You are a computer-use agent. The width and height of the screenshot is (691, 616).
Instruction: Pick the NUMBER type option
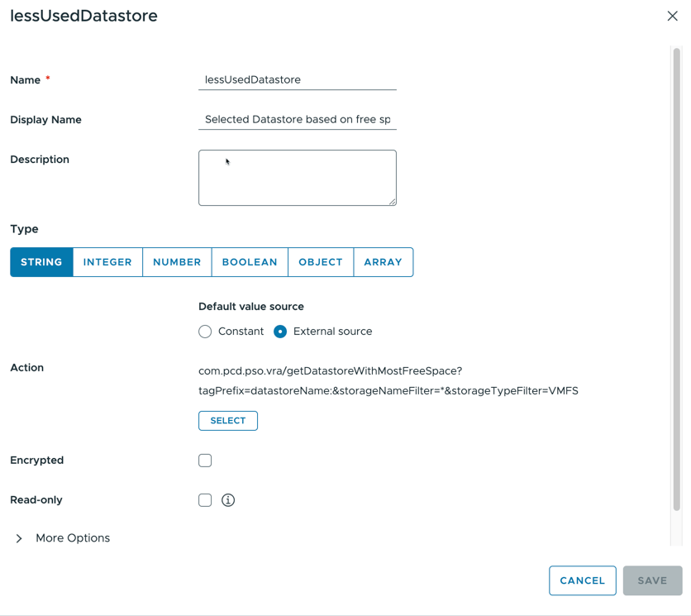177,262
